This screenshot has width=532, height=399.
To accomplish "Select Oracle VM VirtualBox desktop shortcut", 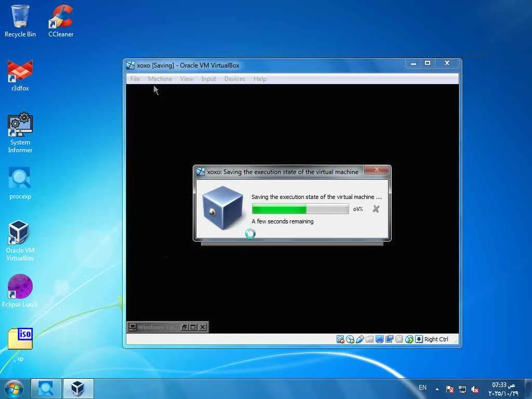I will tap(20, 241).
